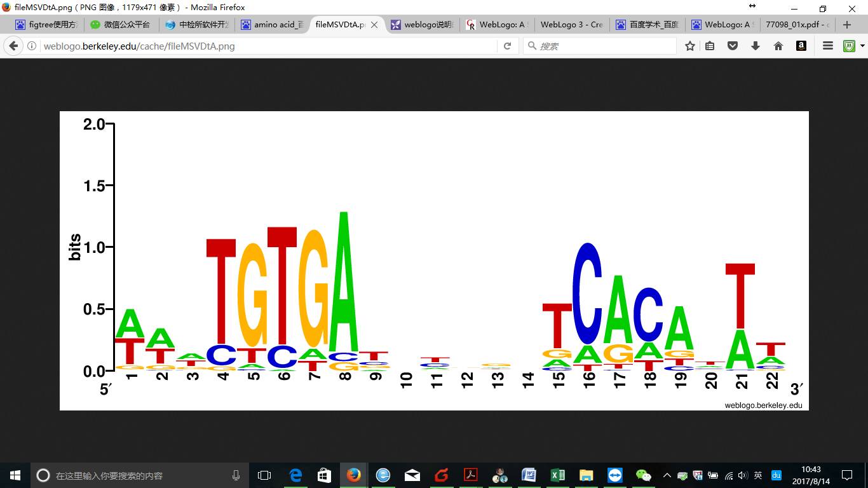Open the WebLogo 3 tab
This screenshot has height=488, width=868.
pos(571,25)
